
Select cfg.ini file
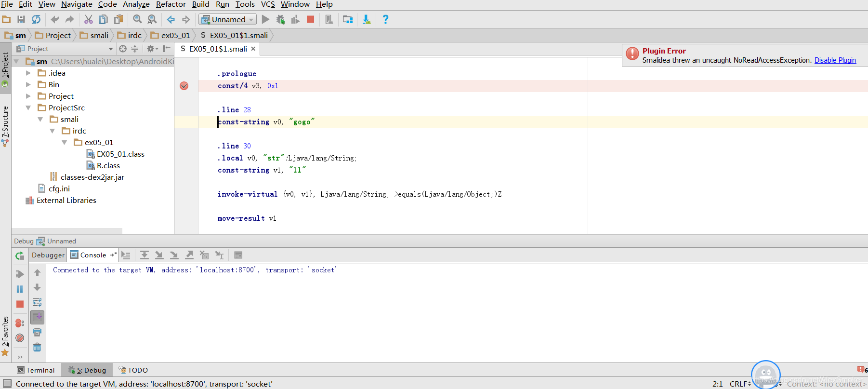tap(54, 189)
